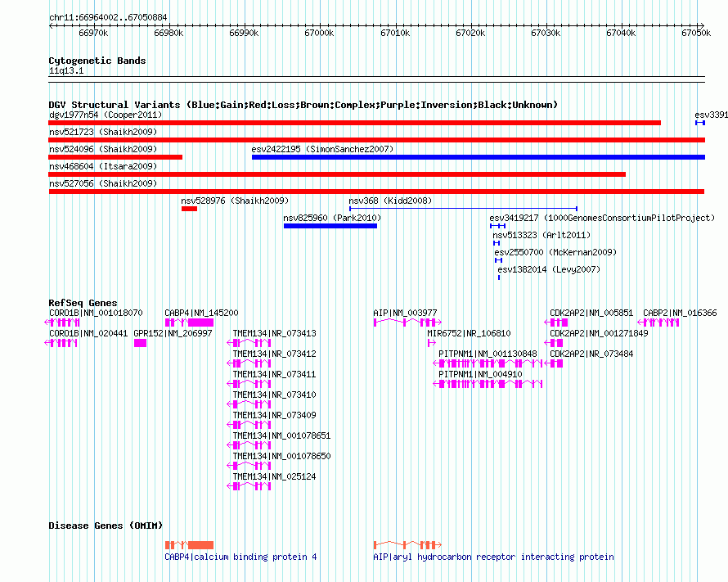
Task: Select the MIR6752|NR_106810 microRNA glyph
Action: (432, 343)
